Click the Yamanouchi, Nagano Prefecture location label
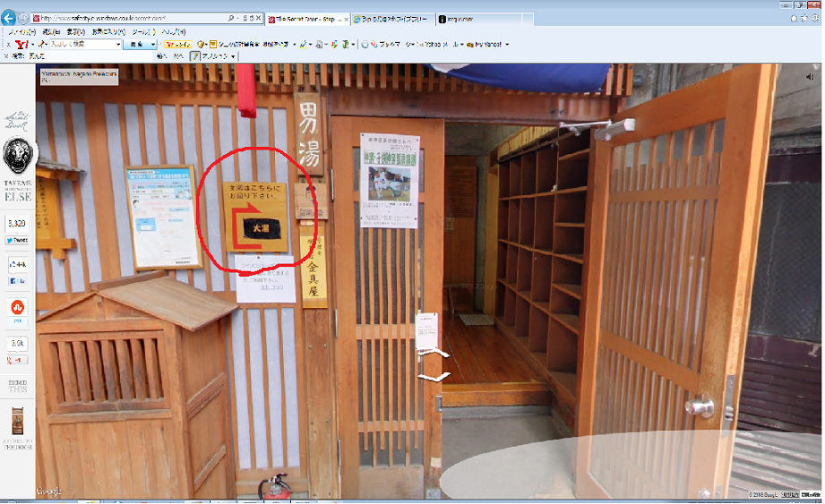This screenshot has width=825, height=504. 79,77
